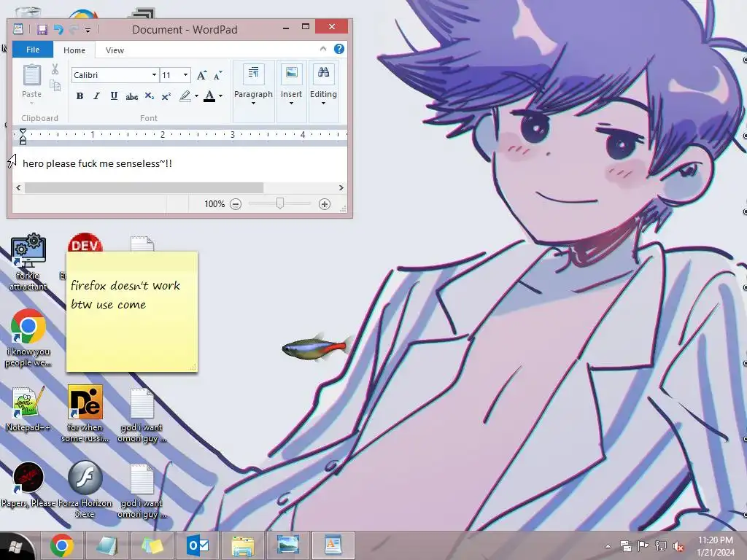
Task: Click the 100% zoom level text
Action: (x=214, y=204)
